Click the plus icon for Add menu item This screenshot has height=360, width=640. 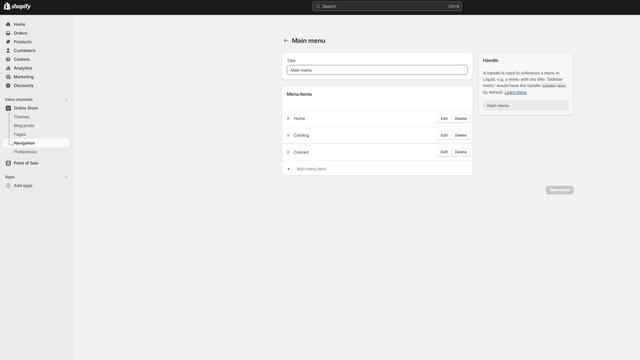(289, 169)
